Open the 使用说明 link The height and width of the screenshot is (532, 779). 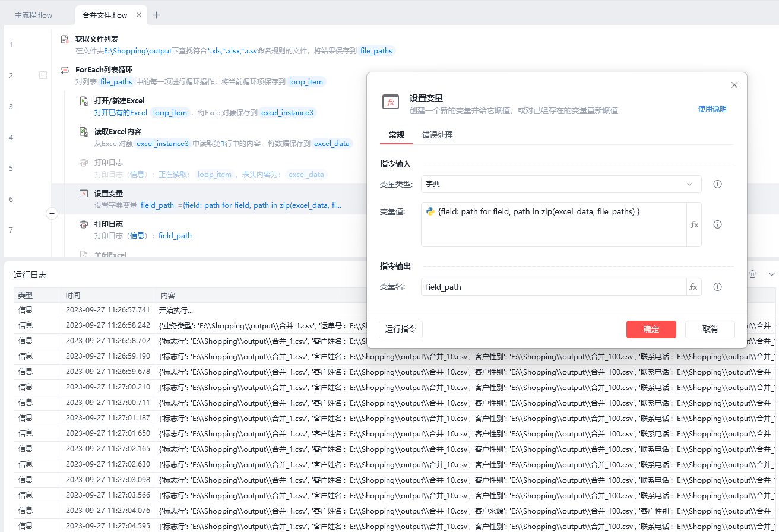pyautogui.click(x=712, y=109)
